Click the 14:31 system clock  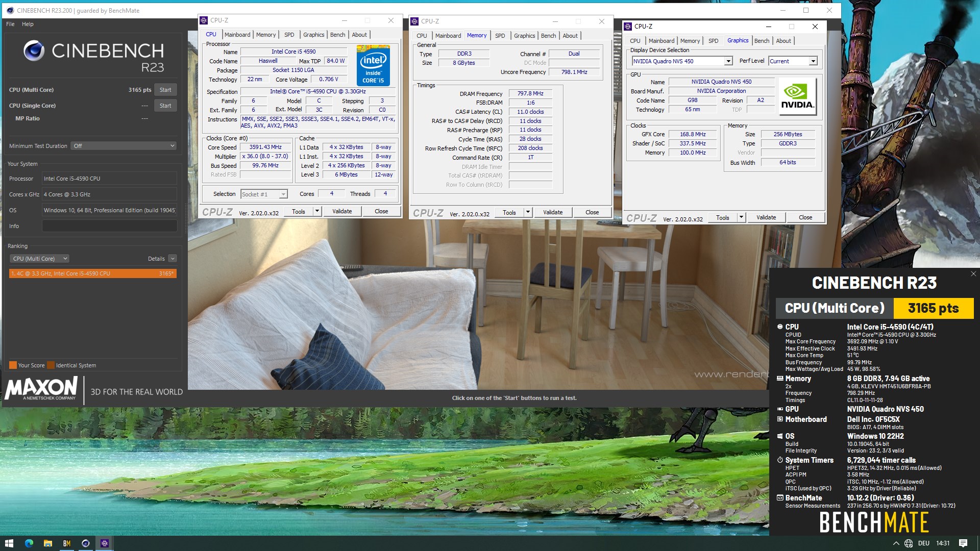pos(943,543)
